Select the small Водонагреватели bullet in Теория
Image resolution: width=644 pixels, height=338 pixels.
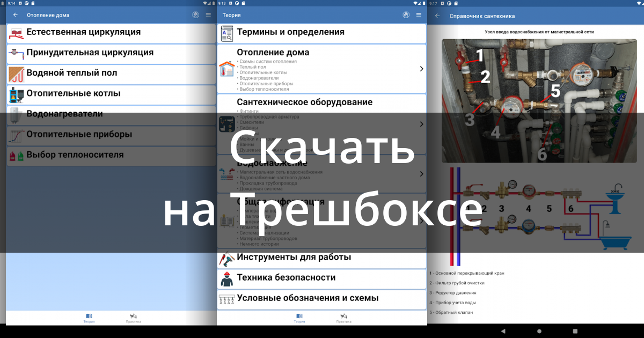pyautogui.click(x=258, y=78)
